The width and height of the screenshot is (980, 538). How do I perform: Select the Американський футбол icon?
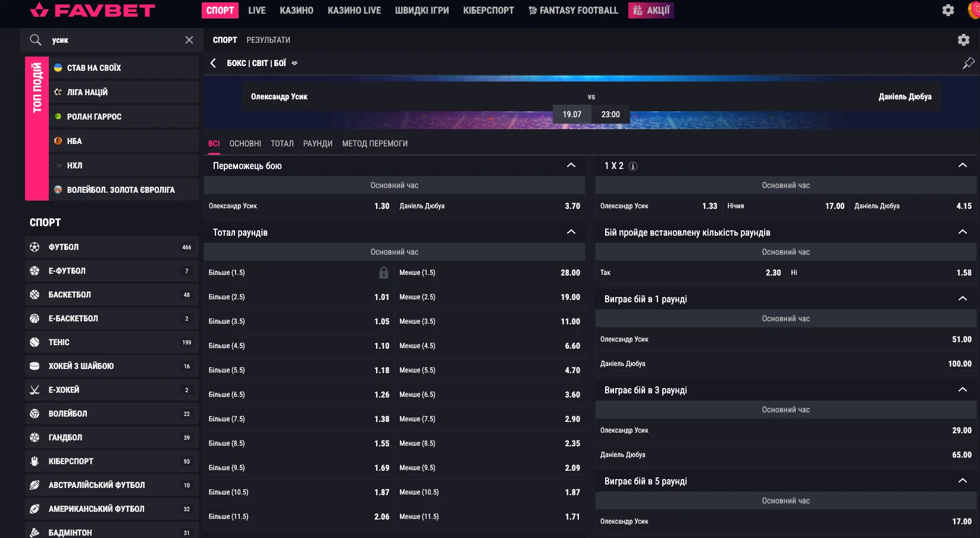tap(35, 509)
